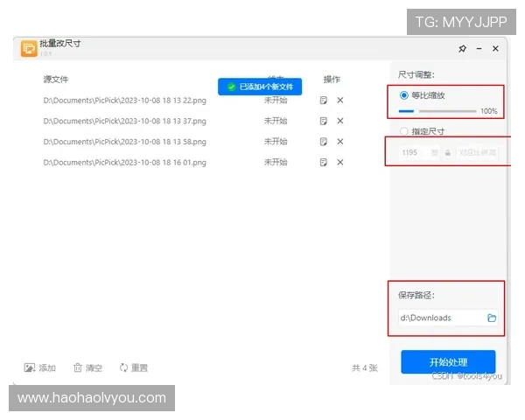The width and height of the screenshot is (525, 420).
Task: Close the 批量改尺寸 window
Action: click(x=495, y=49)
